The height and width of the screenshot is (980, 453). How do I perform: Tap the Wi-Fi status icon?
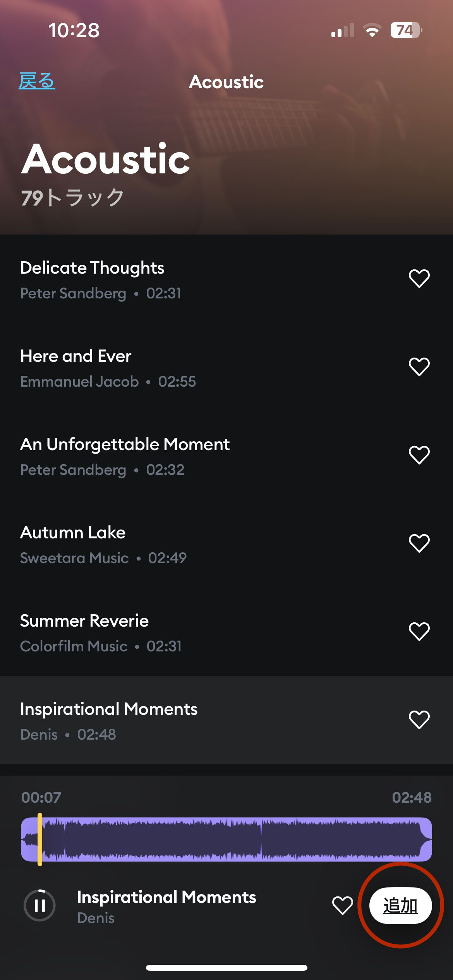pos(372,30)
